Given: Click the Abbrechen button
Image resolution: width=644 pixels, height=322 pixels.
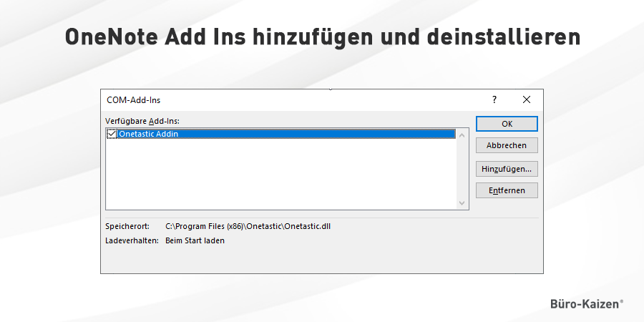Looking at the screenshot, I should click(x=507, y=145).
